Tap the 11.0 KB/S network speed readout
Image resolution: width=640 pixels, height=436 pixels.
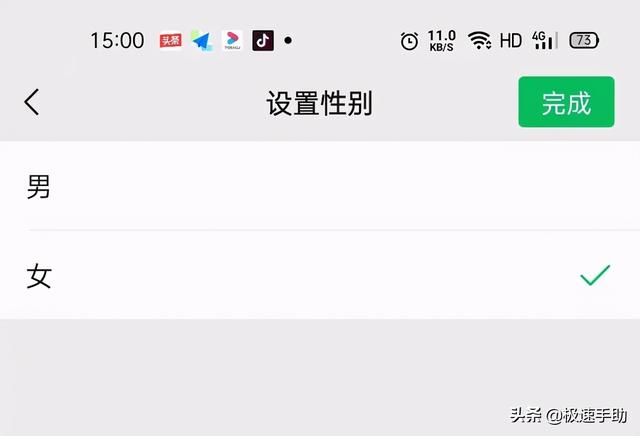pos(442,41)
